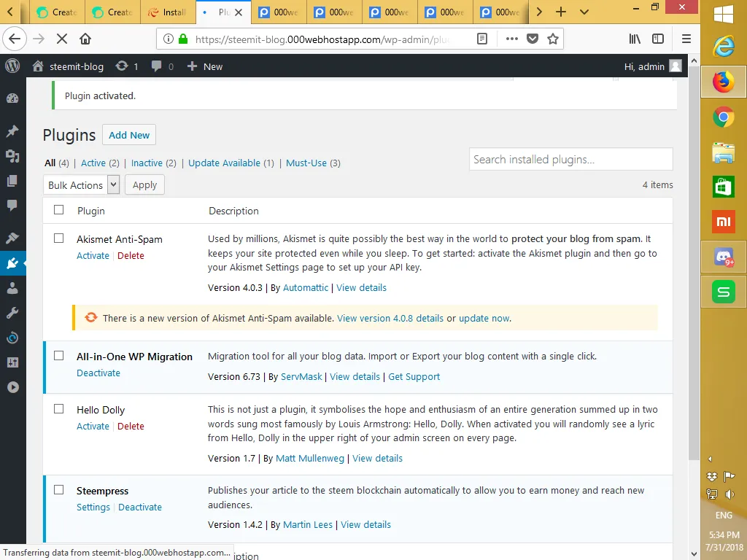The height and width of the screenshot is (560, 747).
Task: Collapse the admin menu arrow icon
Action: 12,387
